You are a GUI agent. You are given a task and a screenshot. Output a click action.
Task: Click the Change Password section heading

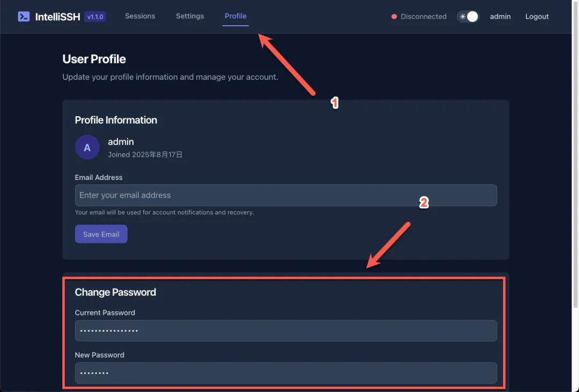click(x=115, y=292)
